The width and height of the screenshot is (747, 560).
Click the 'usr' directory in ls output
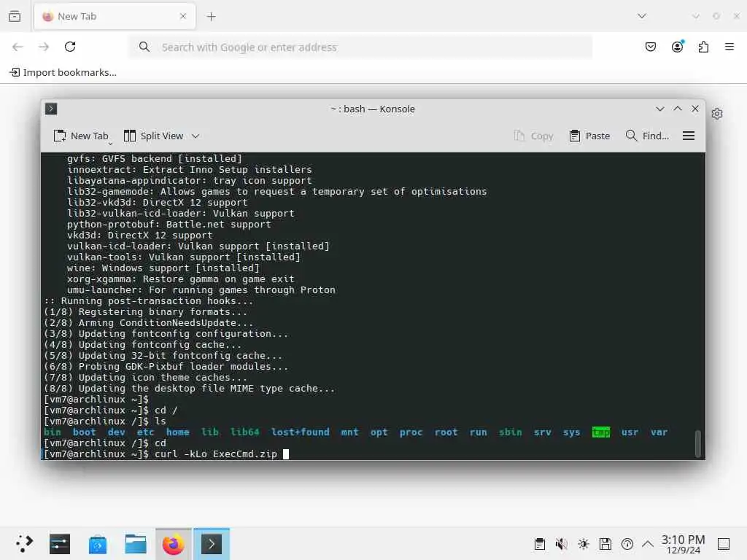coord(630,432)
